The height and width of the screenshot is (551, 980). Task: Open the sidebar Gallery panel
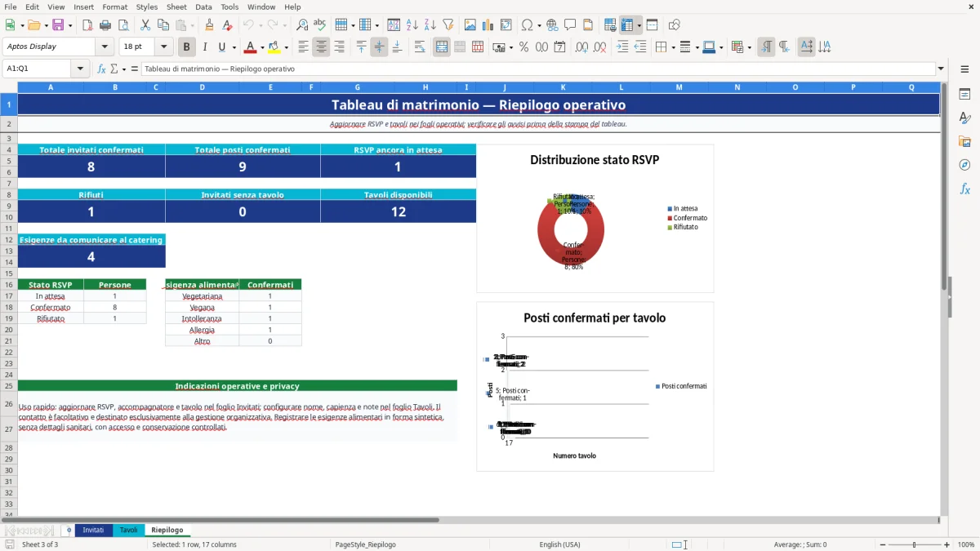click(964, 142)
